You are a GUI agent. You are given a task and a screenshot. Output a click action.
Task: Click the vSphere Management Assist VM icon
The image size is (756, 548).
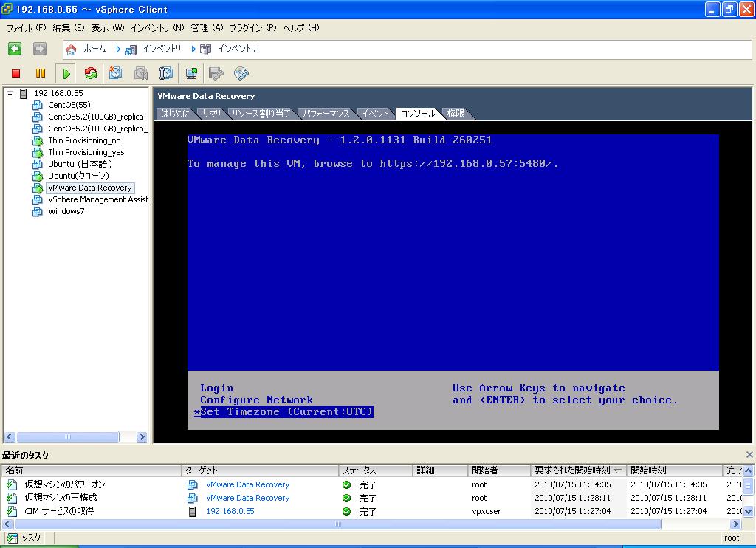(x=38, y=199)
